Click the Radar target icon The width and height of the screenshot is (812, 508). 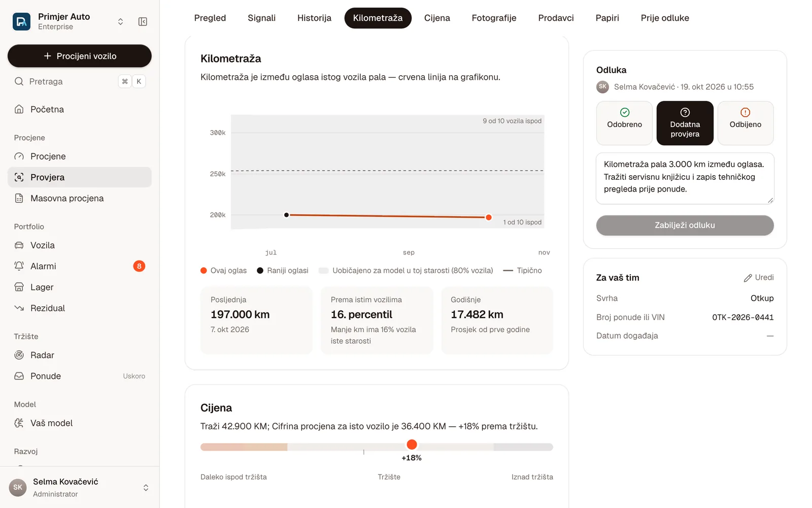click(x=19, y=355)
